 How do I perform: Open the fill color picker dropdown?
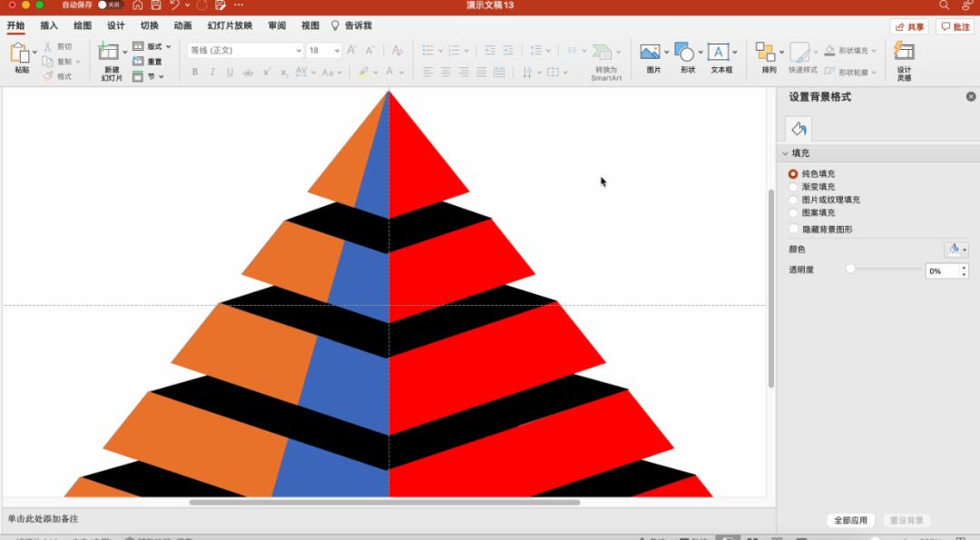coord(955,250)
